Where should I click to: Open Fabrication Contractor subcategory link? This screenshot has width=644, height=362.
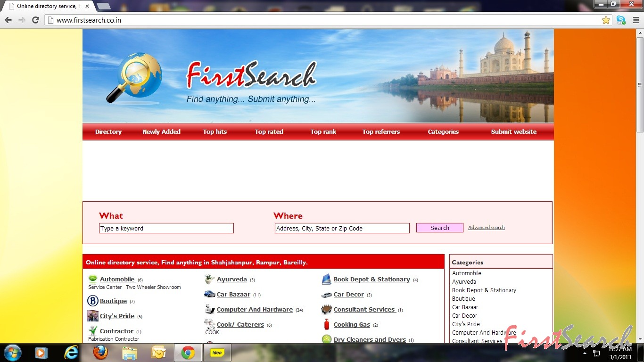pyautogui.click(x=114, y=339)
